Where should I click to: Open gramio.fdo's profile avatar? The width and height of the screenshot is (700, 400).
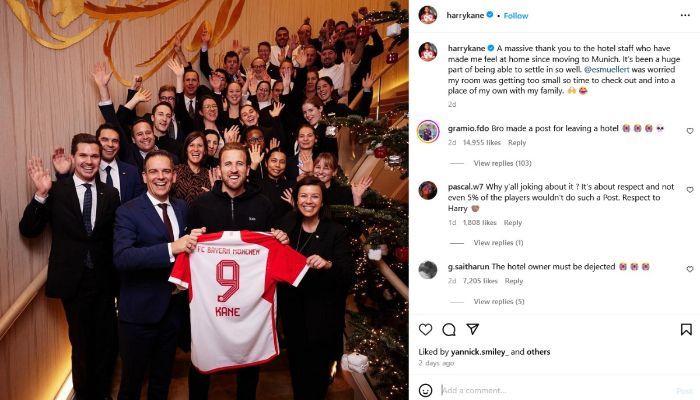[428, 132]
